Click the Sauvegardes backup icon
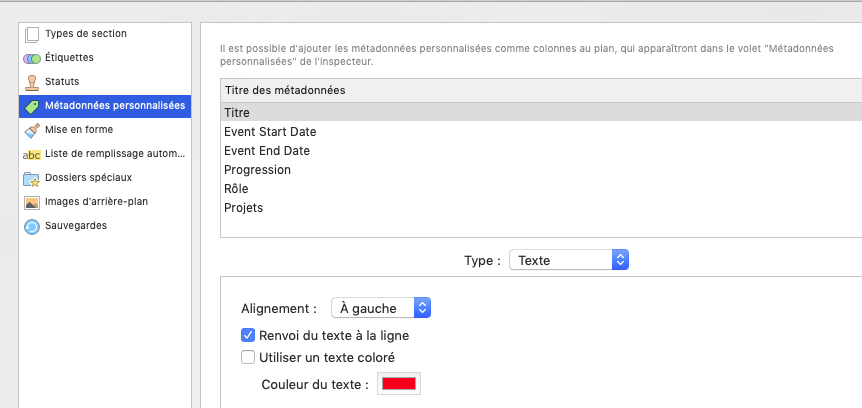The image size is (862, 408). tap(32, 226)
